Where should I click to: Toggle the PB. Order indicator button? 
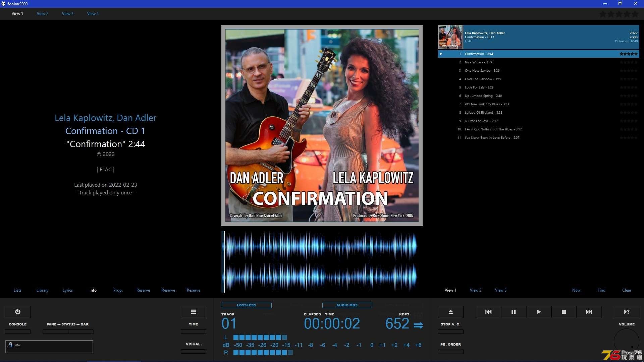click(451, 352)
